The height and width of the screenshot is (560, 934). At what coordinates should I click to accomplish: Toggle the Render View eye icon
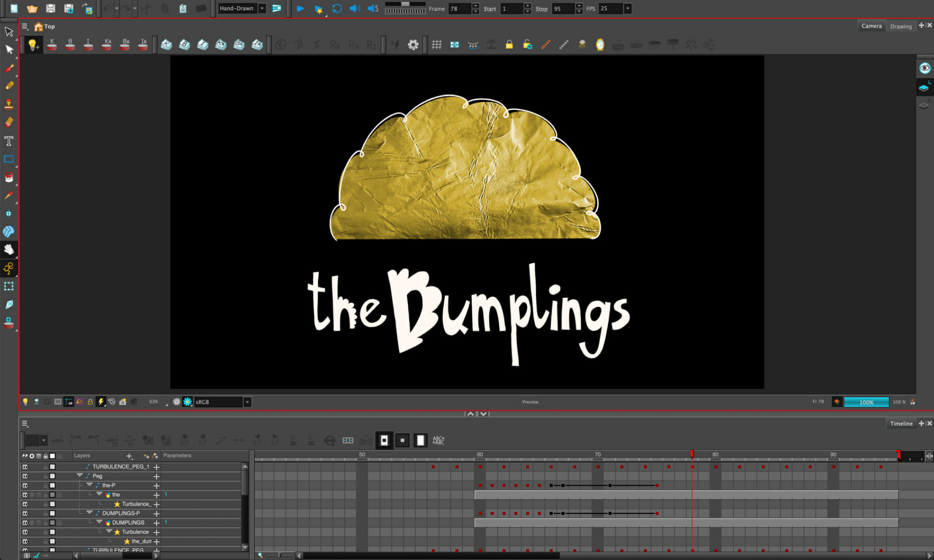[925, 68]
